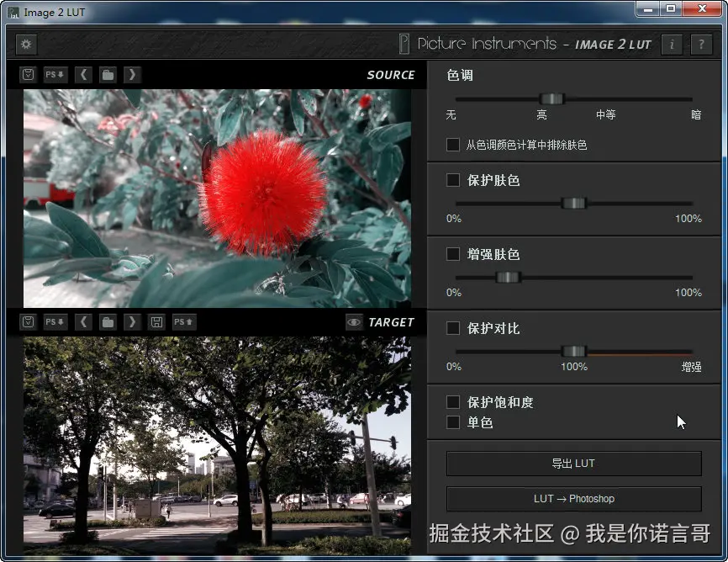Enable the 保护对比 checkbox

tap(452, 328)
